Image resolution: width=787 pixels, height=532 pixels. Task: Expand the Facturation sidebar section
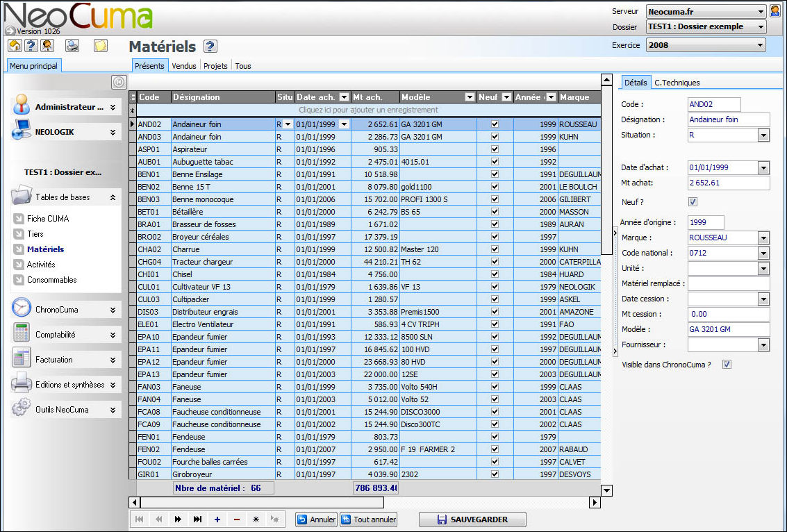113,360
